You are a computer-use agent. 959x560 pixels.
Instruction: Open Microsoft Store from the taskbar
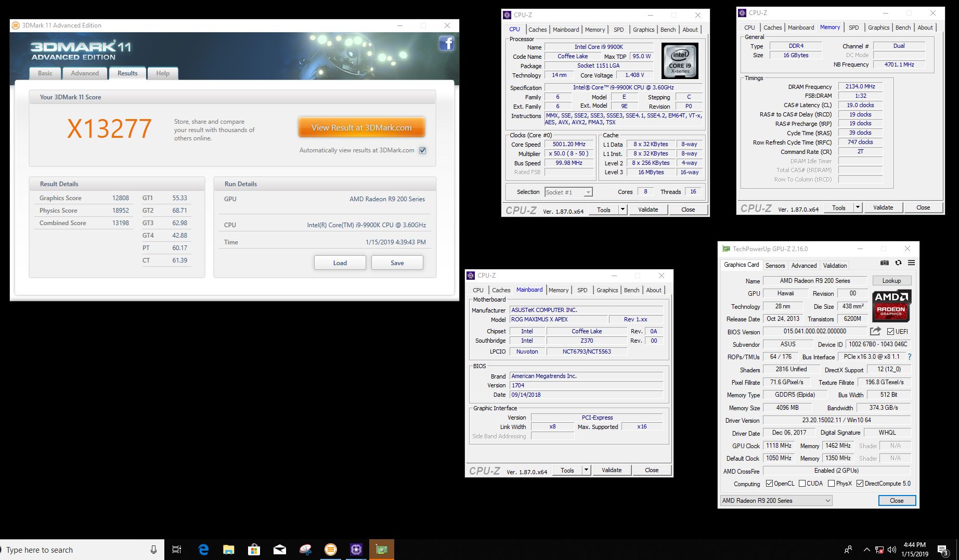[x=254, y=550]
